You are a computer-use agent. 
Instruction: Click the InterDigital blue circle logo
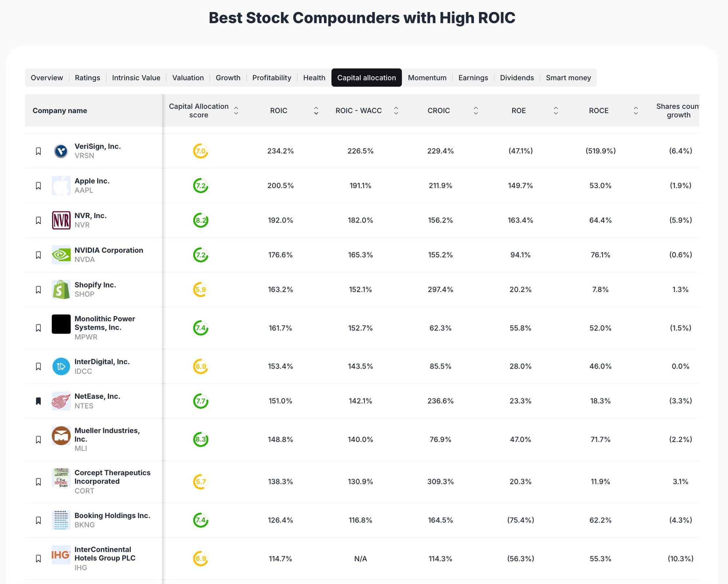[x=61, y=366]
